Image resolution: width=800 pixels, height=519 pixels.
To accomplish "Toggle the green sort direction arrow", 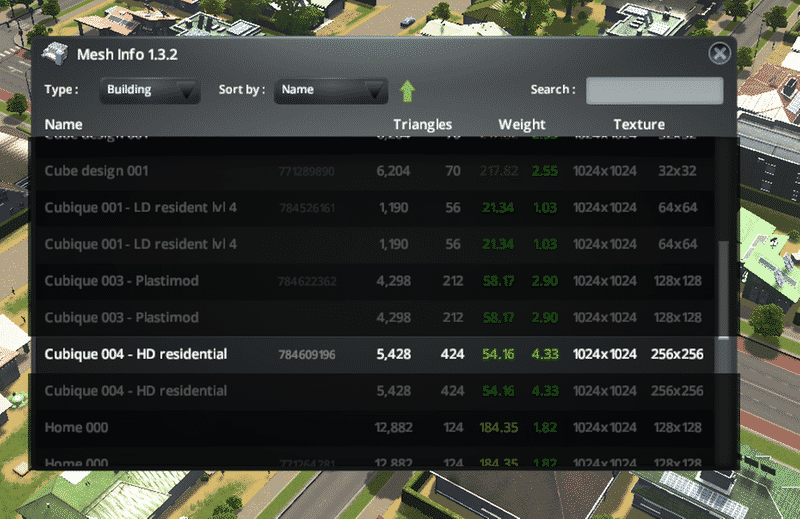I will (x=407, y=91).
